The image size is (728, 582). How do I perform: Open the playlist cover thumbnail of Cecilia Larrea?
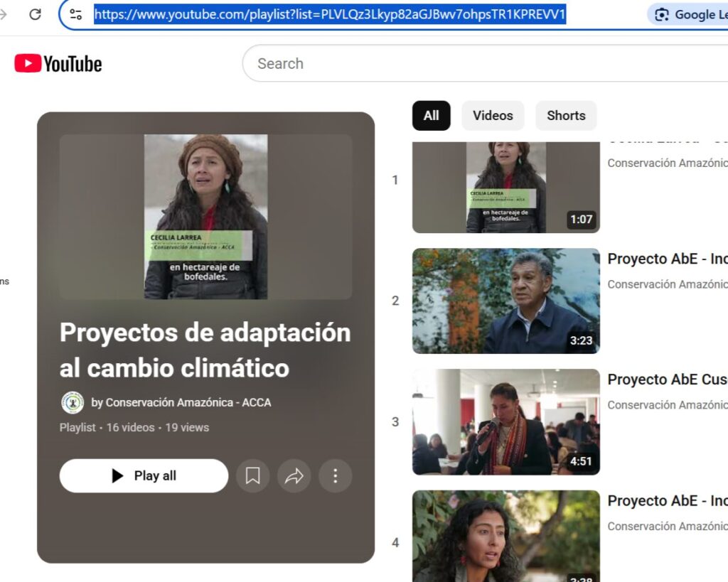point(205,217)
